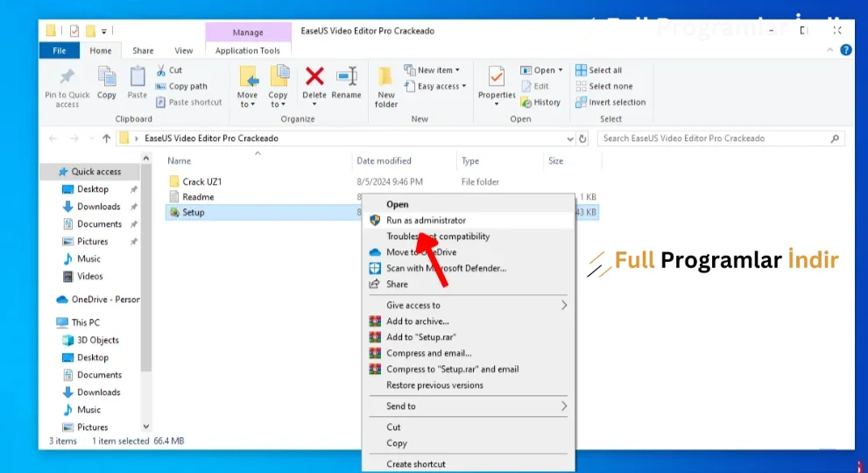Screen dimensions: 868x473
Task: Sort by the Name column header
Action: (x=258, y=161)
